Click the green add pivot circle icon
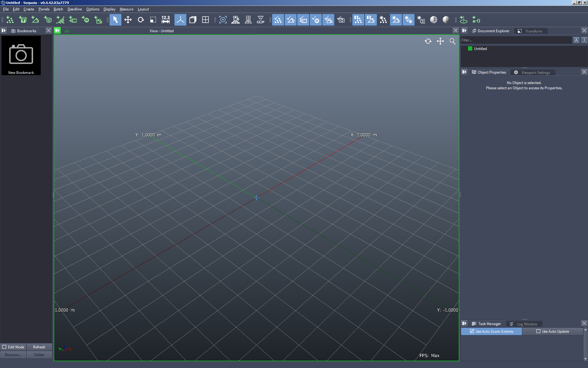This screenshot has height=368, width=588. coord(463,20)
